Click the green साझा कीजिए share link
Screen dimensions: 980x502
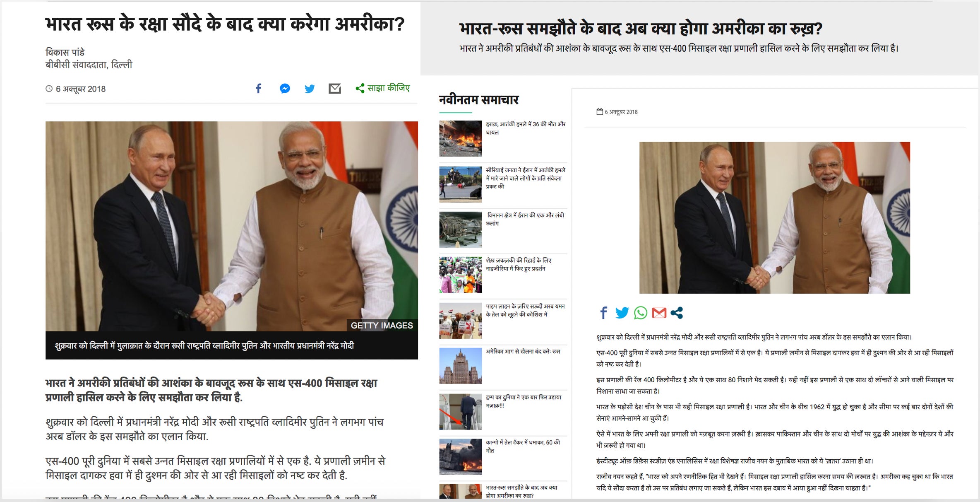pos(383,88)
